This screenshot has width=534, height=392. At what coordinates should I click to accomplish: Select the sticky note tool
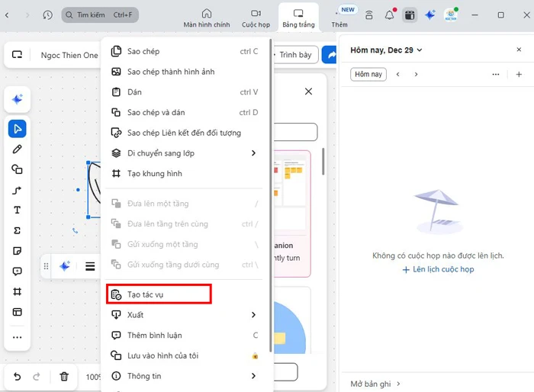[x=17, y=251]
